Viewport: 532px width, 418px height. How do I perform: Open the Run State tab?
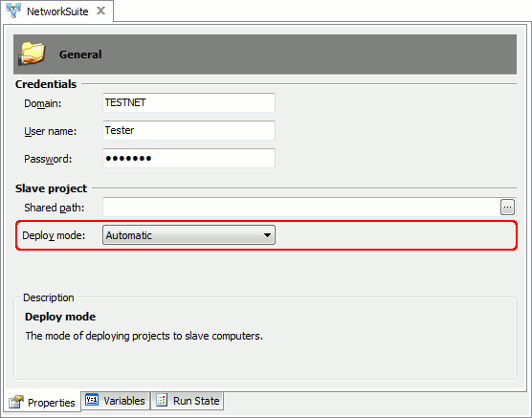[188, 401]
